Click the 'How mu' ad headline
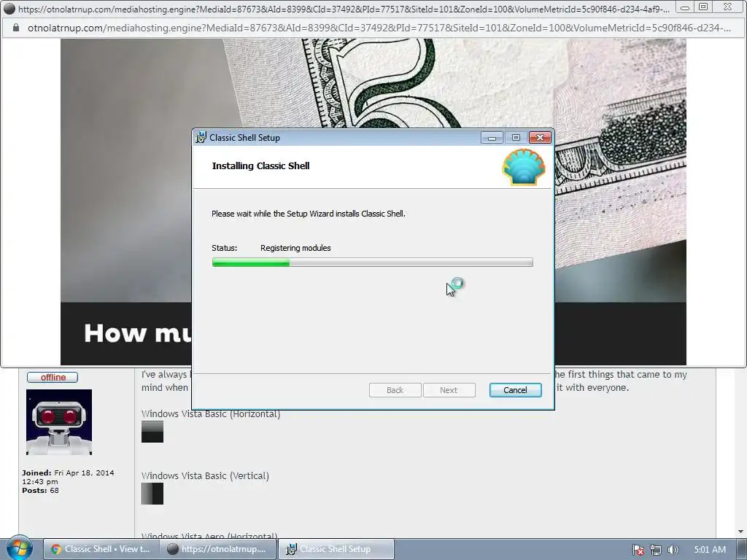The image size is (747, 560). (x=138, y=332)
